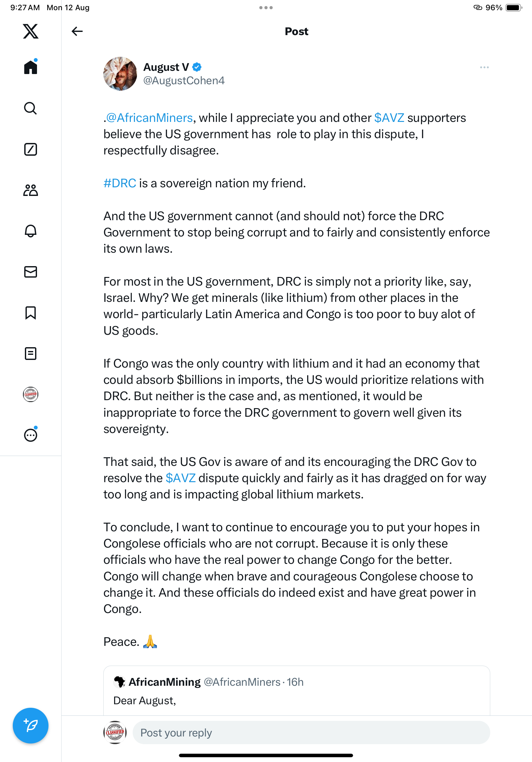Screen dimensions: 532x762
Task: Open the sidebar profile avatar
Action: point(31,394)
